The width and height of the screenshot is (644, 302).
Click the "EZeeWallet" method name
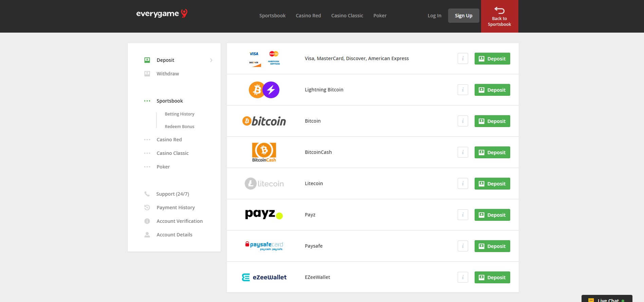tap(317, 277)
